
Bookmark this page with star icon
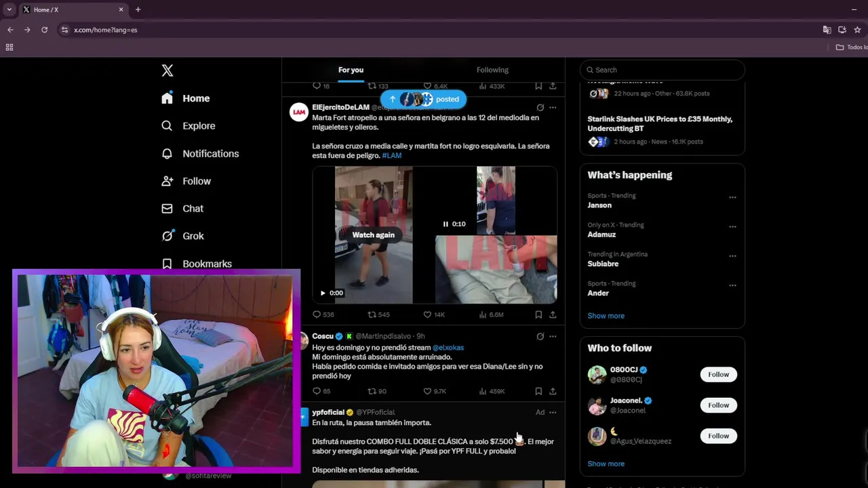coord(857,30)
